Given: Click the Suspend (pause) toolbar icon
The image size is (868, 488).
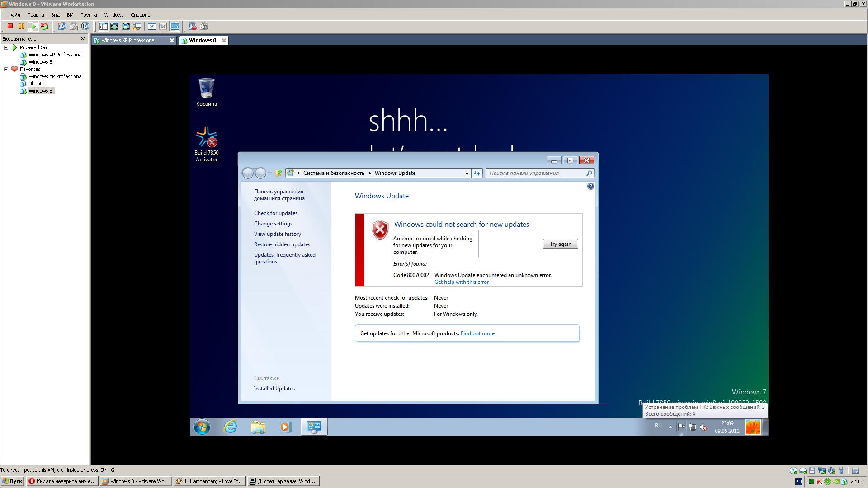Looking at the screenshot, I should pyautogui.click(x=21, y=26).
